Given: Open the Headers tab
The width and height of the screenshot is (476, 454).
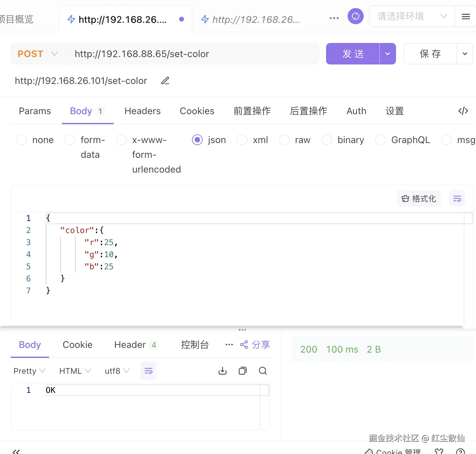Looking at the screenshot, I should coord(143,111).
